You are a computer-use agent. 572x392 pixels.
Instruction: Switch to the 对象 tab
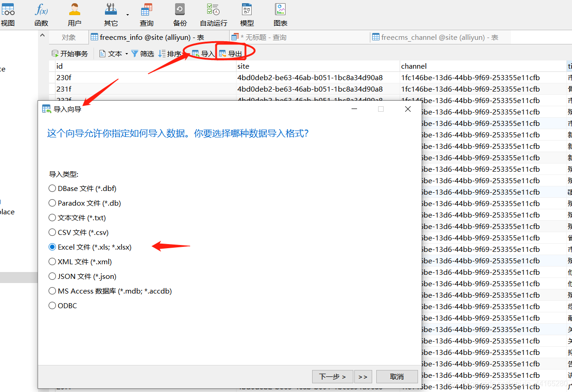tap(69, 38)
